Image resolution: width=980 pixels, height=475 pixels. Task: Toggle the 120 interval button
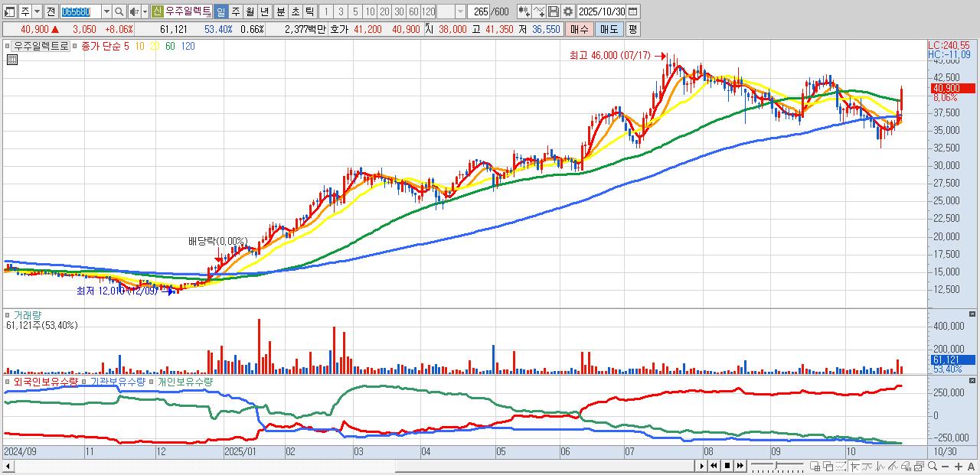(x=428, y=11)
